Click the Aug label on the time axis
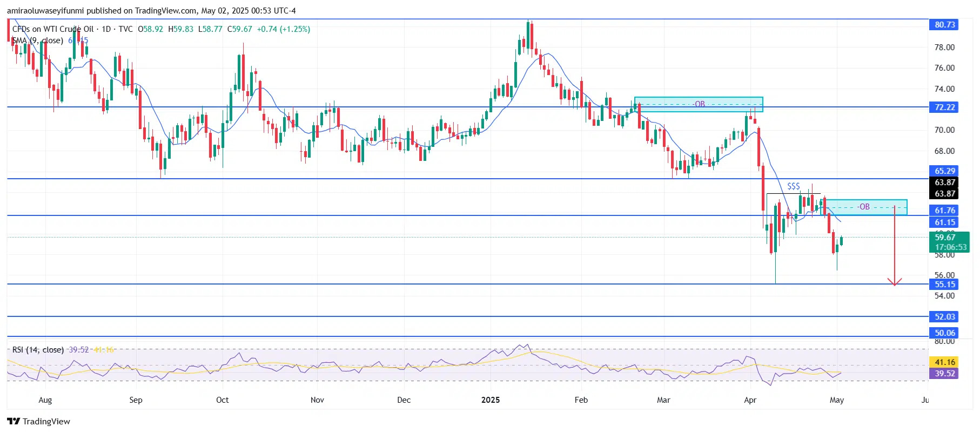The image size is (980, 433). click(x=45, y=400)
